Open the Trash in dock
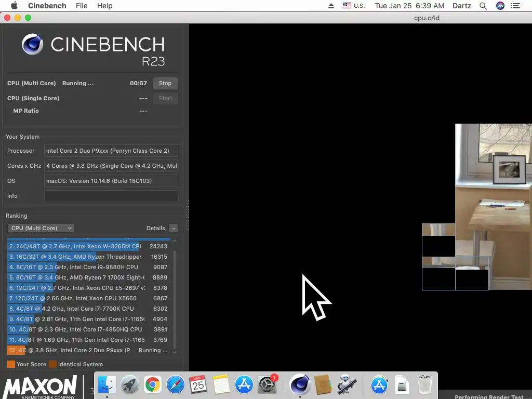The height and width of the screenshot is (399, 532). [x=424, y=384]
